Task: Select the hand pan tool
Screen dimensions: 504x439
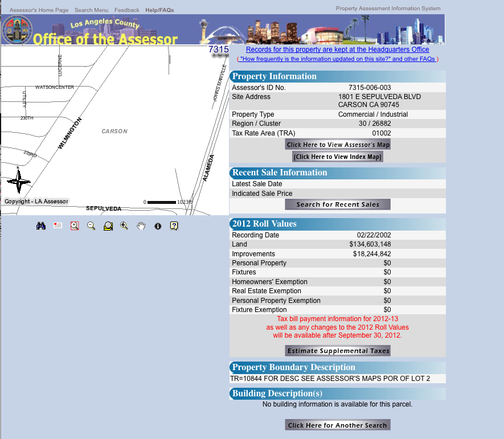Action: click(141, 226)
